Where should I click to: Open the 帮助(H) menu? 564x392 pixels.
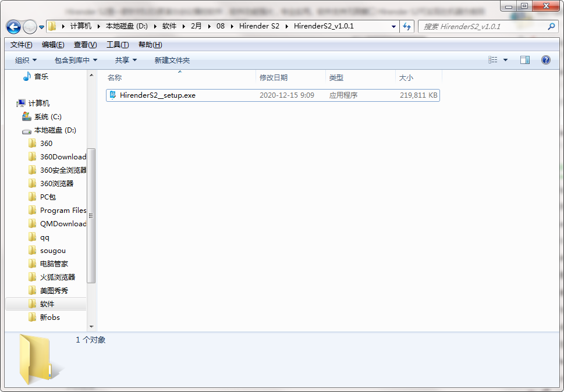150,45
